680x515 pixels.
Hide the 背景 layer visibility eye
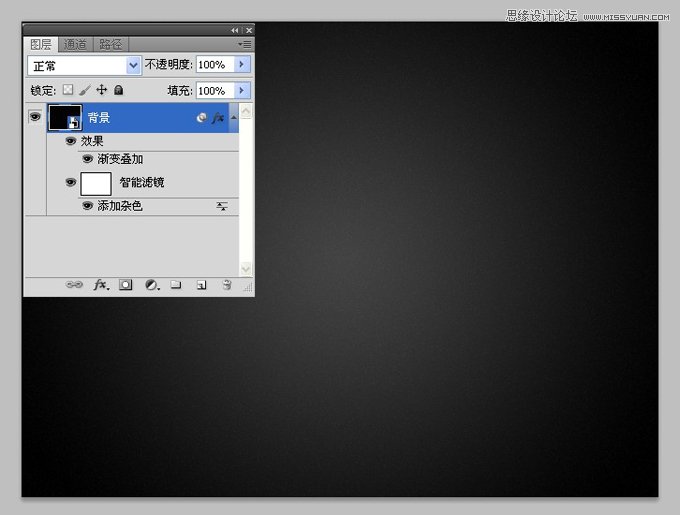35,117
